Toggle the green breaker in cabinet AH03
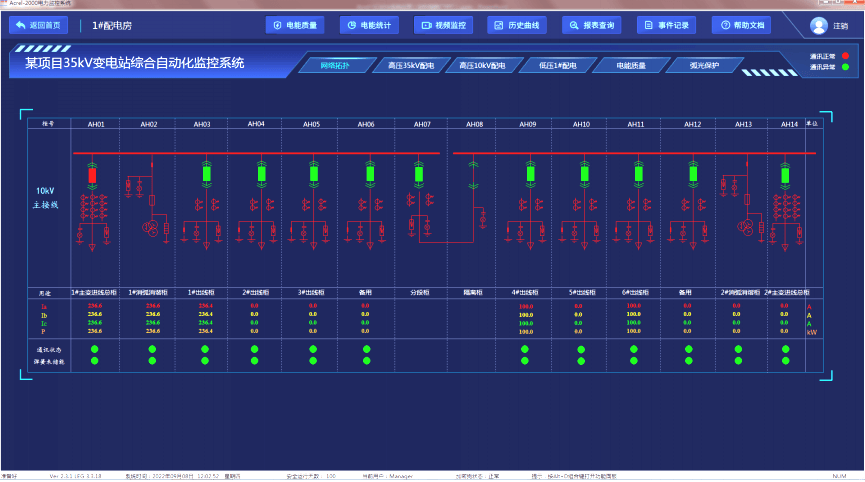Viewport: 865px width, 482px height. (206, 176)
